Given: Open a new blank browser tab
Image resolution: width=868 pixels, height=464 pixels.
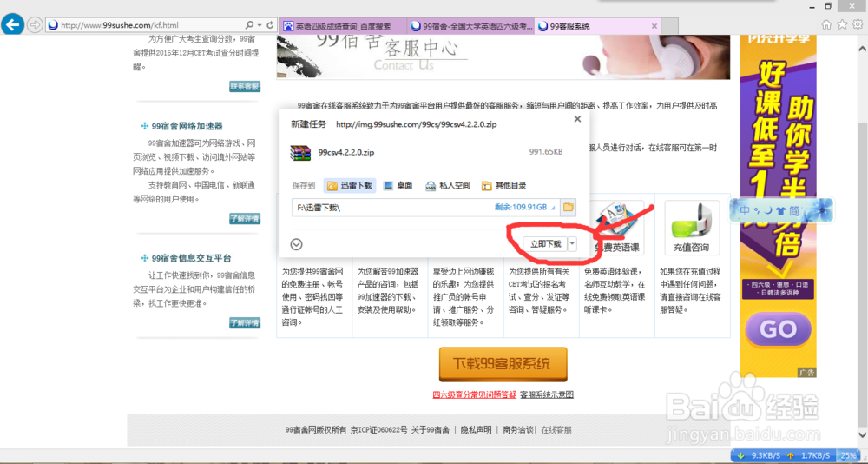Looking at the screenshot, I should [x=670, y=26].
